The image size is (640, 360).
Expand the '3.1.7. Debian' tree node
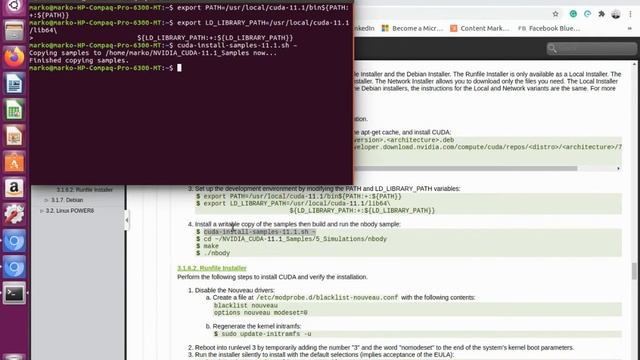click(46, 200)
